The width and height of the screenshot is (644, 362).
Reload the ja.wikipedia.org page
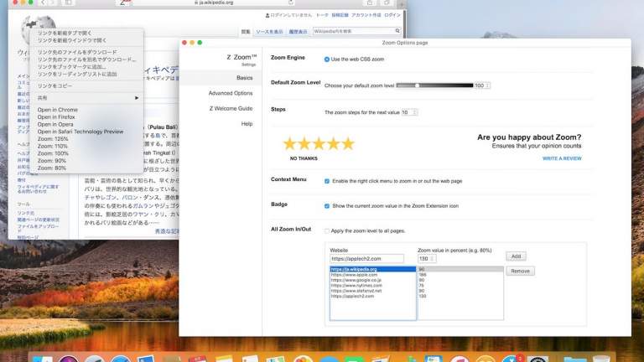click(290, 3)
